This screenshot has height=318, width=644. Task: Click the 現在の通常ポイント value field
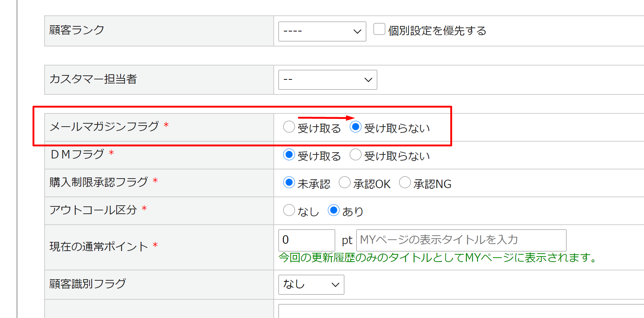(x=306, y=240)
